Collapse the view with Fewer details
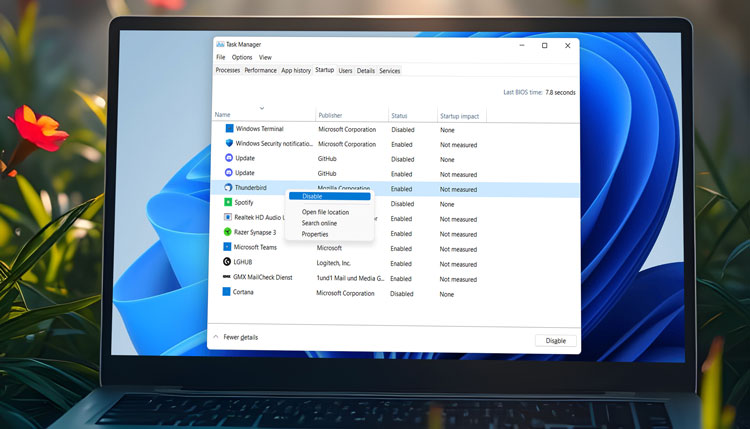The height and width of the screenshot is (429, 750). coord(235,337)
